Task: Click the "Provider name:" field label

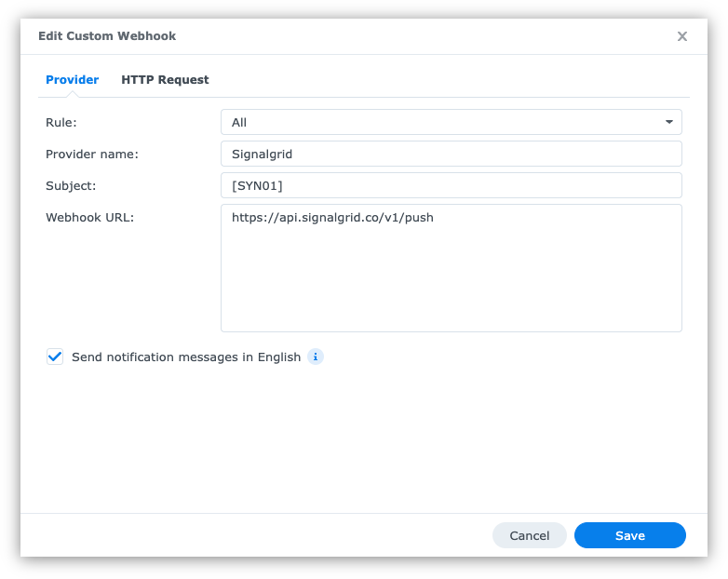Action: pyautogui.click(x=91, y=154)
